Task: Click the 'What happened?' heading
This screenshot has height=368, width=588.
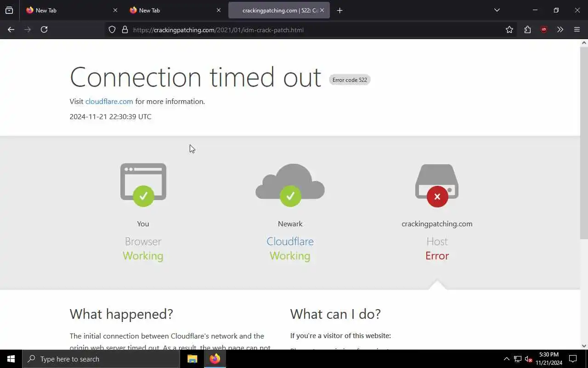Action: coord(121,314)
